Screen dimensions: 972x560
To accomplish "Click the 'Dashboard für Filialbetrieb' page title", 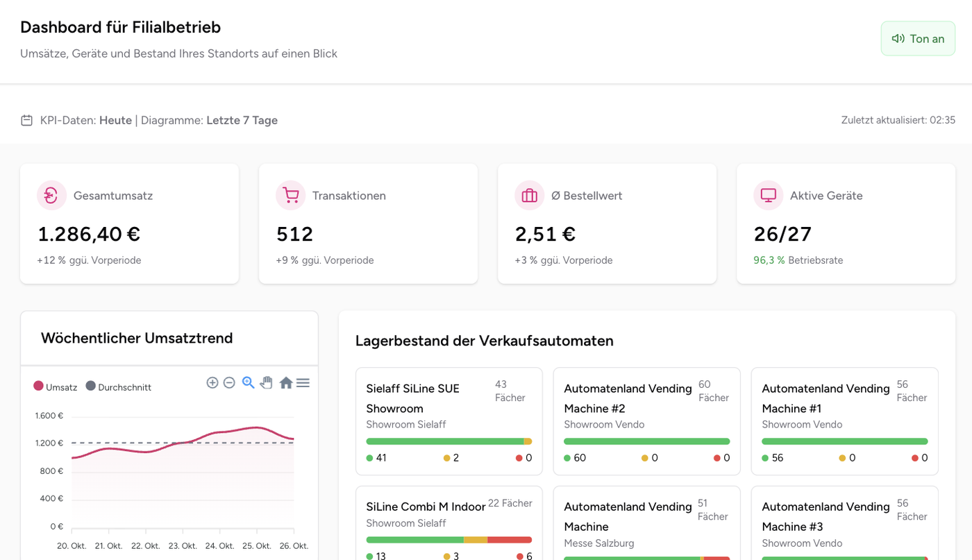I will 121,27.
